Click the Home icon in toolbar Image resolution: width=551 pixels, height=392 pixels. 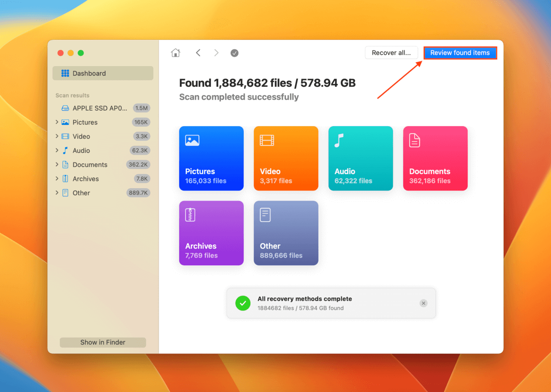(x=175, y=53)
